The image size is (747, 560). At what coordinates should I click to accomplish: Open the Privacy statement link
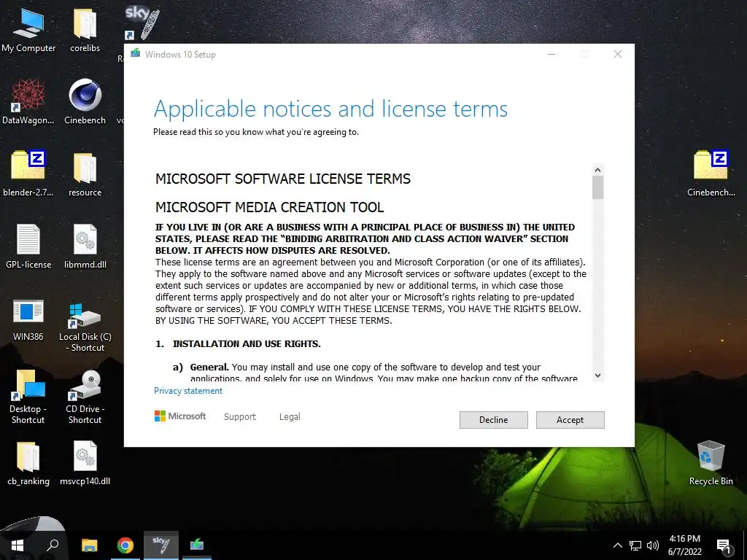pyautogui.click(x=188, y=391)
